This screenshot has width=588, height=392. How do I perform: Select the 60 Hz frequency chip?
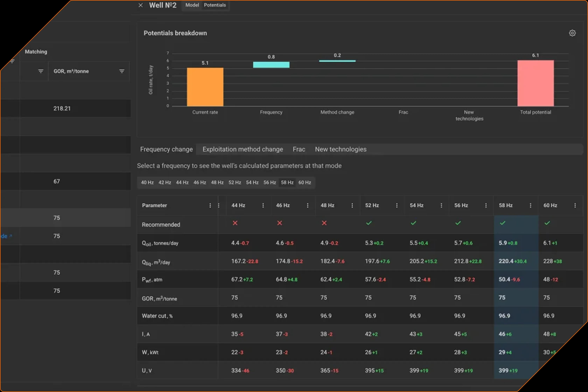pos(305,182)
